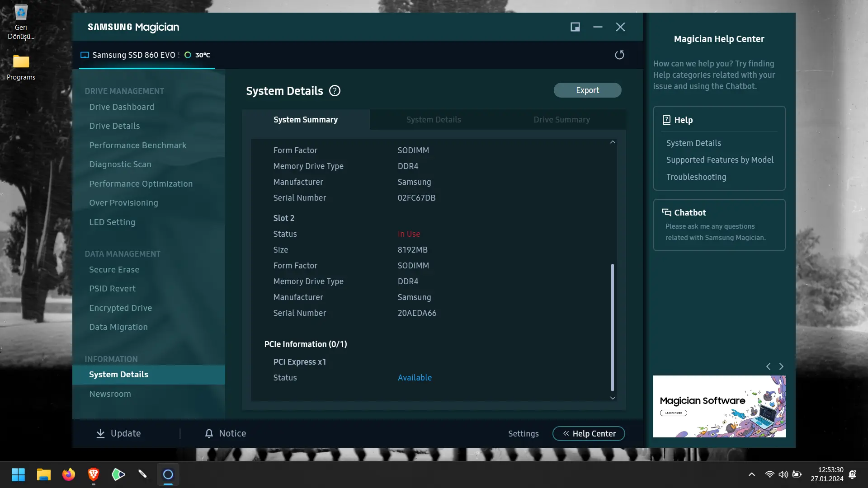Screen dimensions: 868x488
Task: Toggle compact window mode icon in title bar
Action: point(575,27)
